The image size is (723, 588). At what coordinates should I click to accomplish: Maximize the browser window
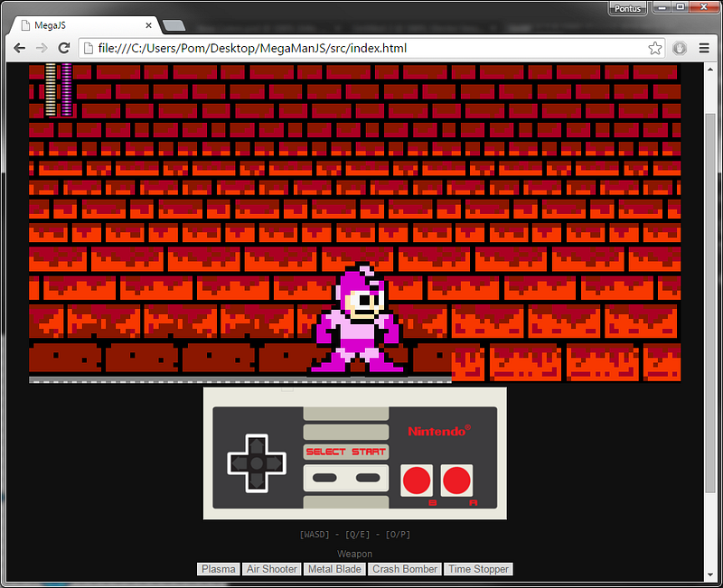[x=680, y=7]
